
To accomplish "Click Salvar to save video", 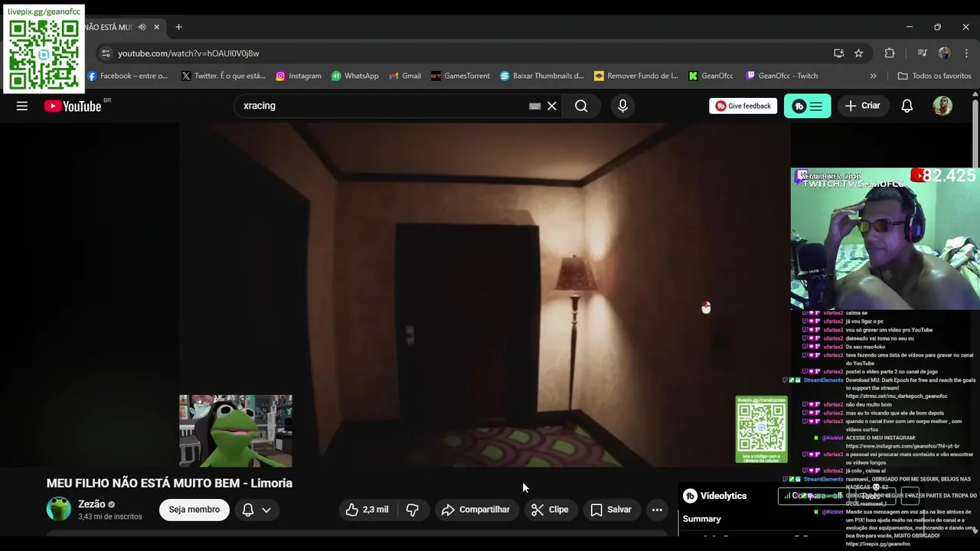I will 611,510.
